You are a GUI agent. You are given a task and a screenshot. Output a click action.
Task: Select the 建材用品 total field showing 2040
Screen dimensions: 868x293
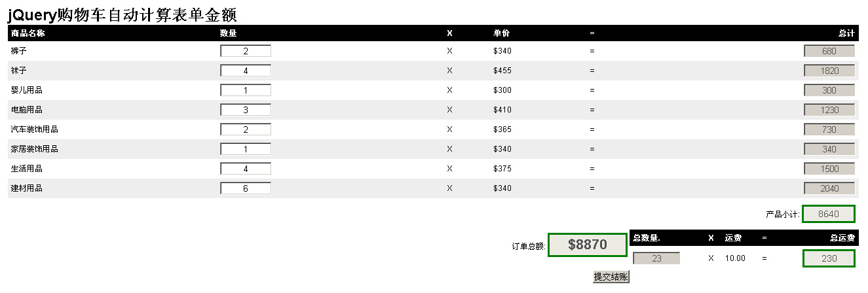click(829, 188)
